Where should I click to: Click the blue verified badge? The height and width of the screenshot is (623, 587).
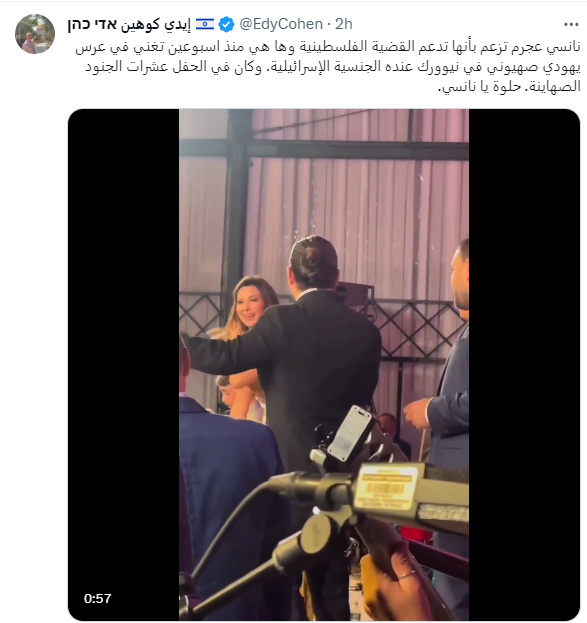[227, 25]
